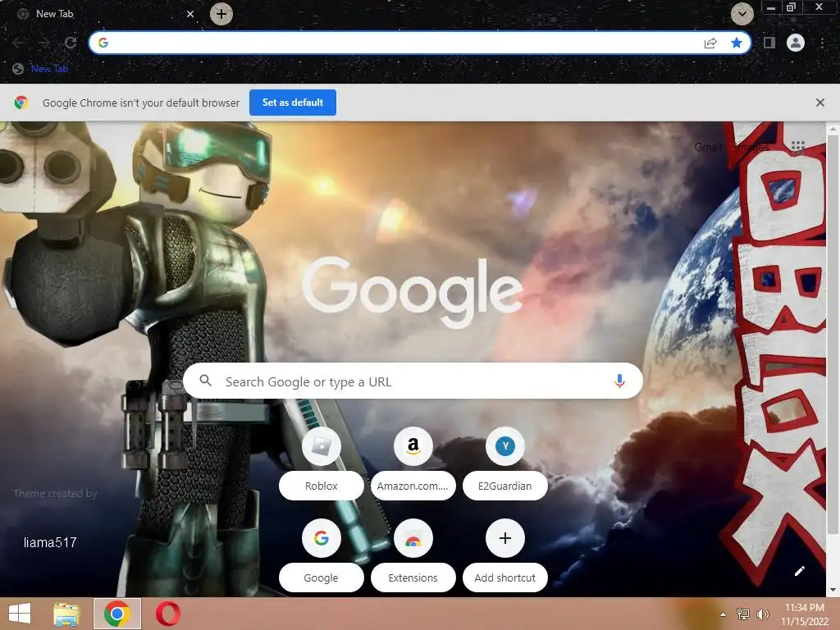Dismiss the default browser infobar
The image size is (840, 630).
pos(819,103)
